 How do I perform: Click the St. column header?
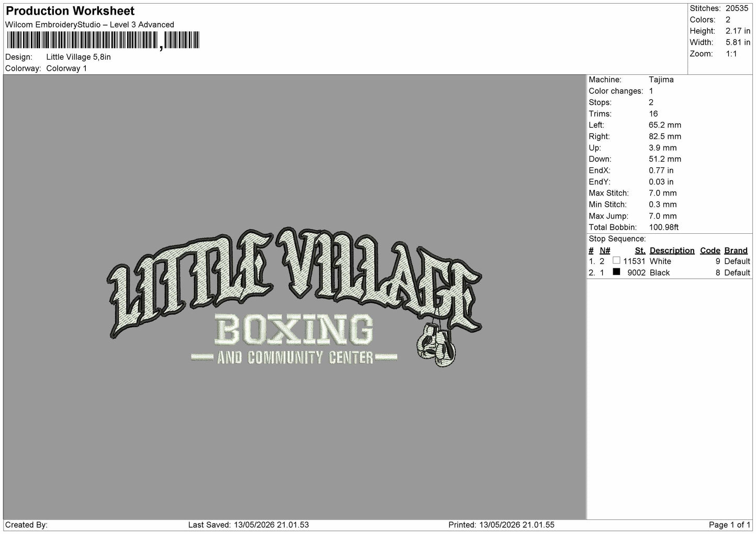click(x=640, y=251)
